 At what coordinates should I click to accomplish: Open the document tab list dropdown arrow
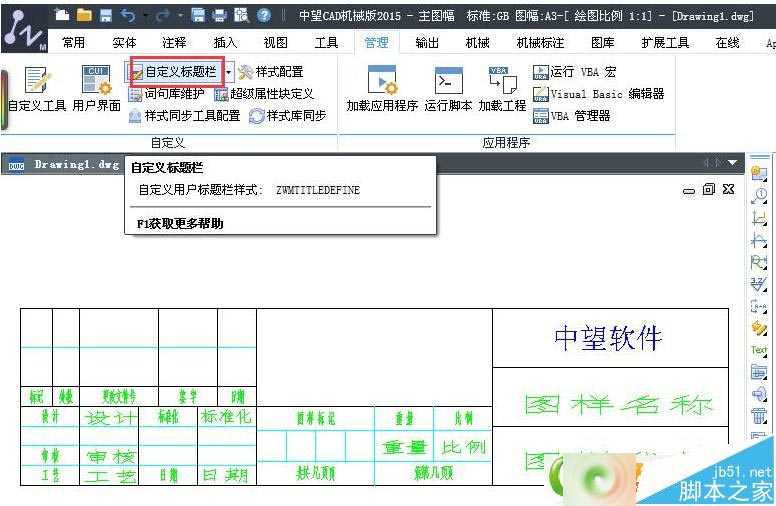point(732,163)
